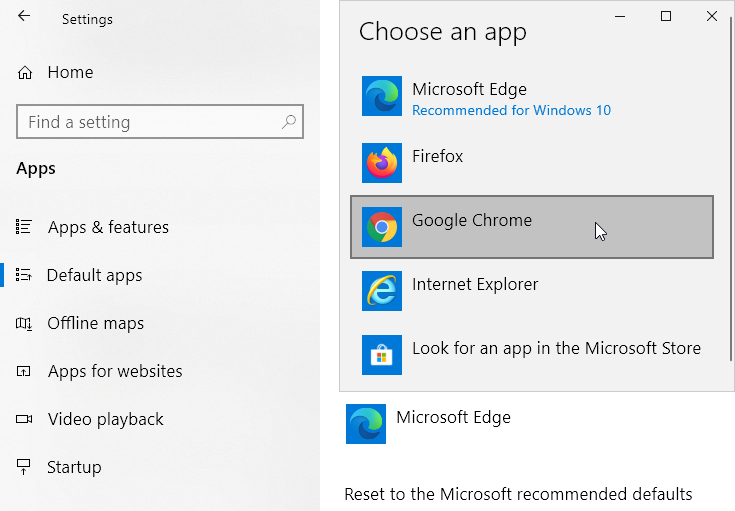Viewport: 735px width, 511px height.
Task: Select the Apps & features list icon
Action: [23, 227]
